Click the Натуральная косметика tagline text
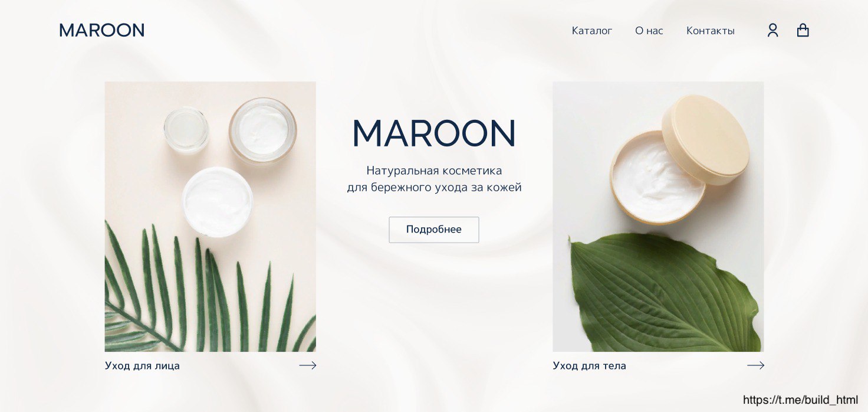868x412 pixels. [x=434, y=171]
